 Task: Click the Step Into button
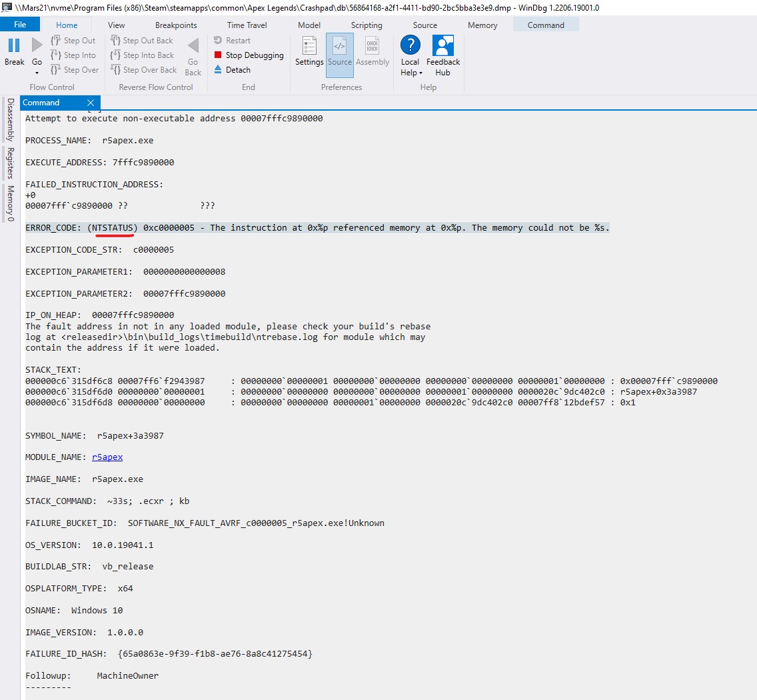click(x=73, y=55)
